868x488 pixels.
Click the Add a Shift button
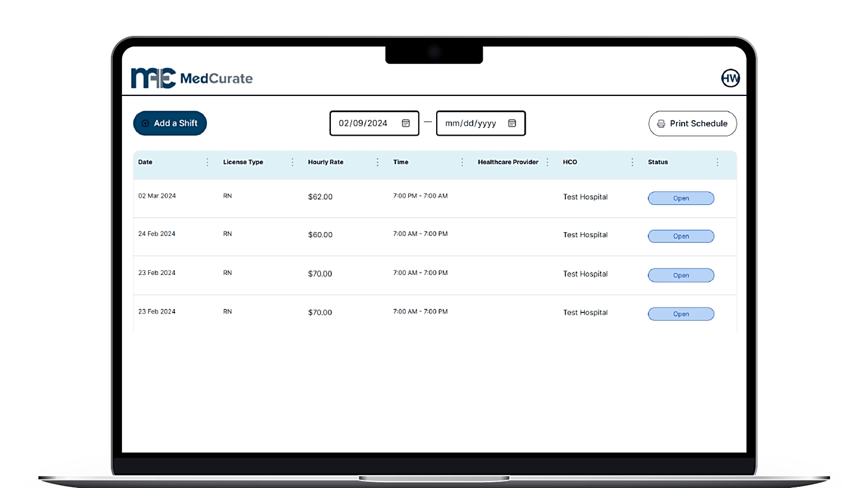pos(170,123)
